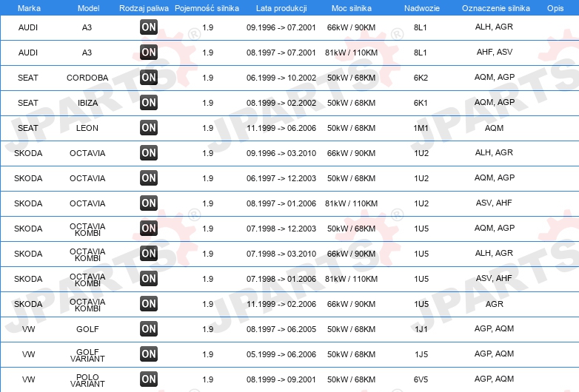Select the POLO VARIANT model cell
This screenshot has height=392, width=579.
(87, 381)
